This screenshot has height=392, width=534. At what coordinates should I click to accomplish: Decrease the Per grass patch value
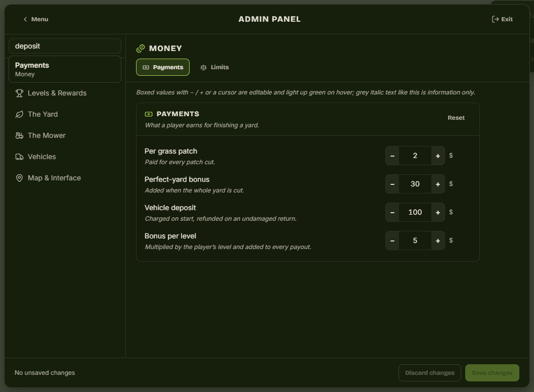point(392,156)
